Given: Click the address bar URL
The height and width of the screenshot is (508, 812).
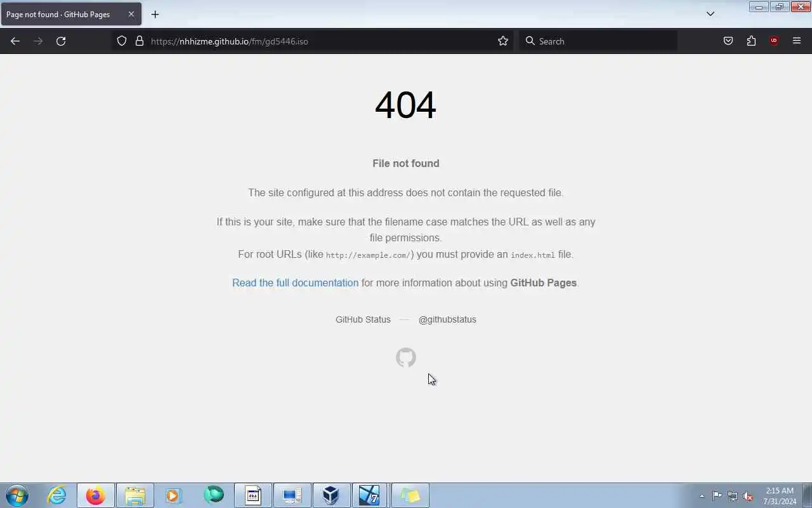Looking at the screenshot, I should 230,41.
